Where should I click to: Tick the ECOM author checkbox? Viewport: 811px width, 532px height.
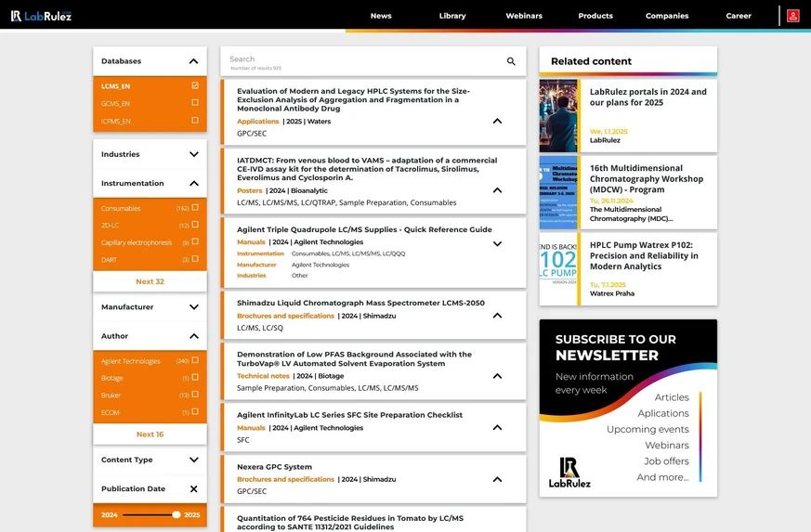pos(195,412)
